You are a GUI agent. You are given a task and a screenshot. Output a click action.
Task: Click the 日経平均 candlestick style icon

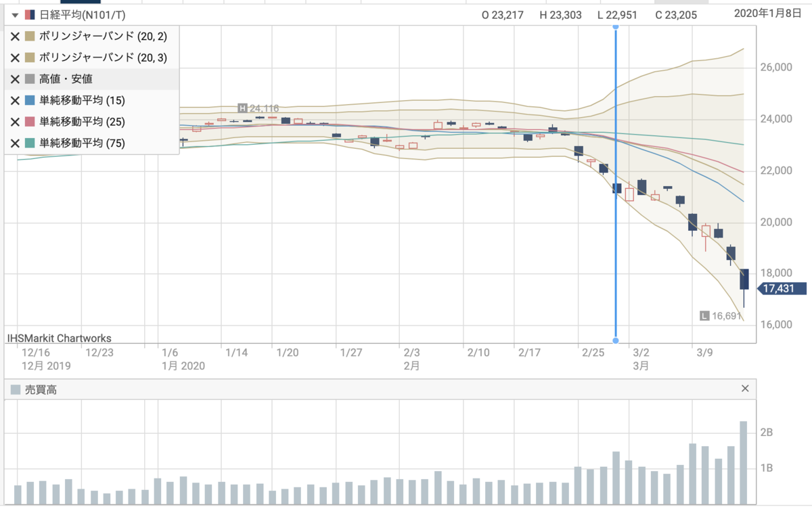30,15
